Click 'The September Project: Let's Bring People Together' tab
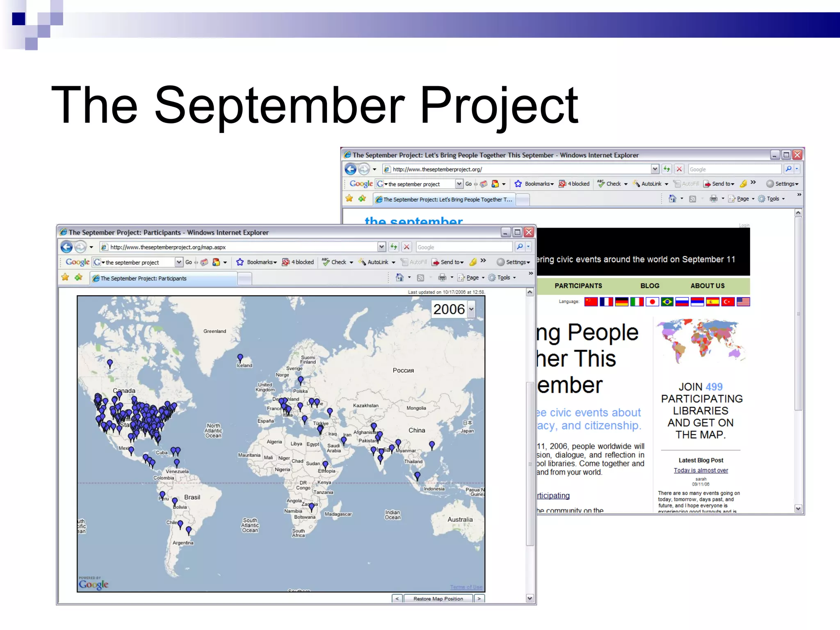 pos(444,199)
